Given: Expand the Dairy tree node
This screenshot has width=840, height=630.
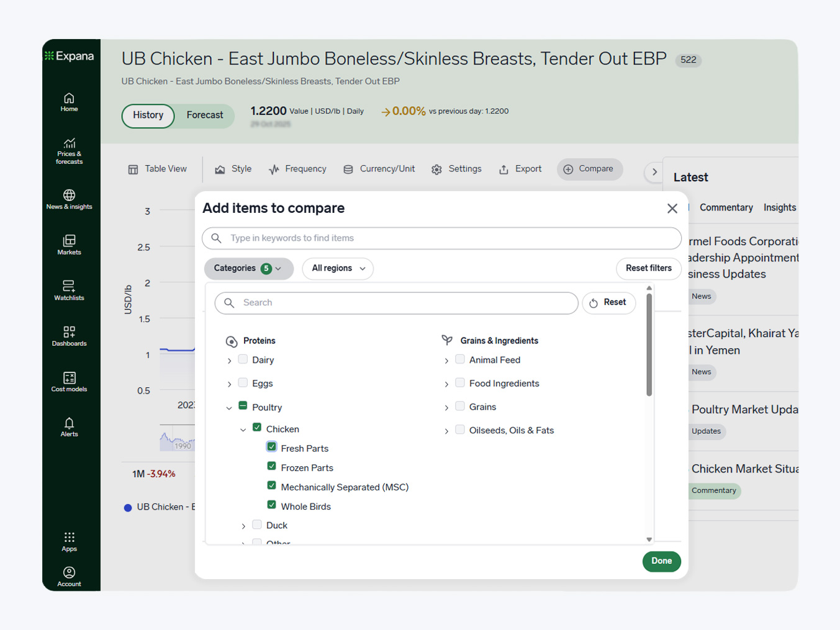Looking at the screenshot, I should coord(229,361).
